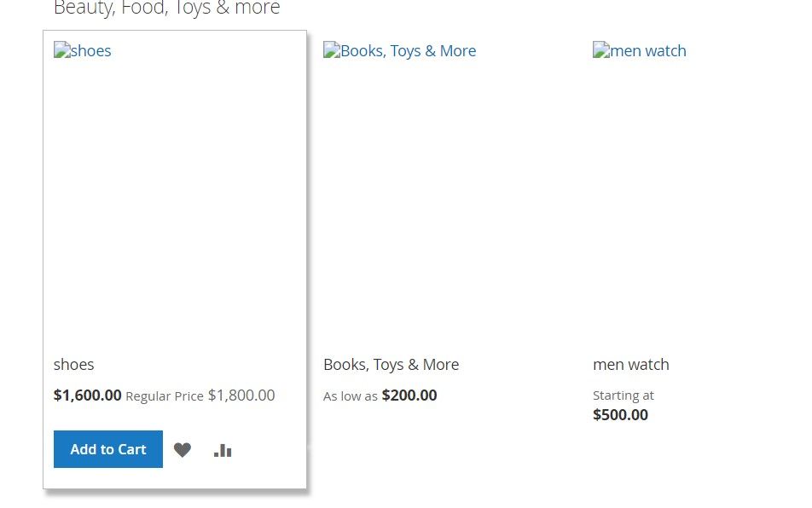Click the 'Regular Price' label

[x=165, y=396]
